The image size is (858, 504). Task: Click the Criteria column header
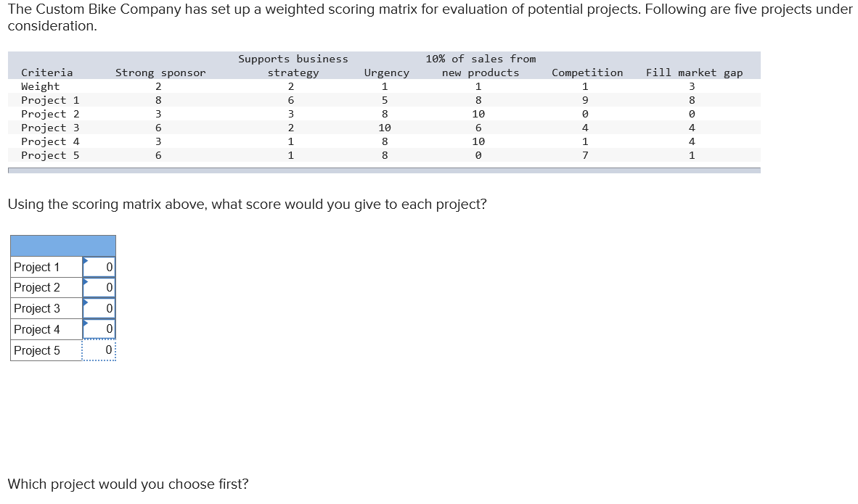(x=48, y=73)
